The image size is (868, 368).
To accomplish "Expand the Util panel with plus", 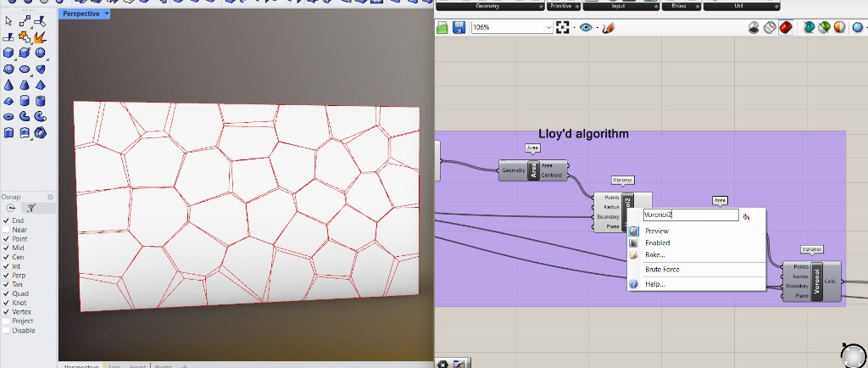I will point(776,7).
